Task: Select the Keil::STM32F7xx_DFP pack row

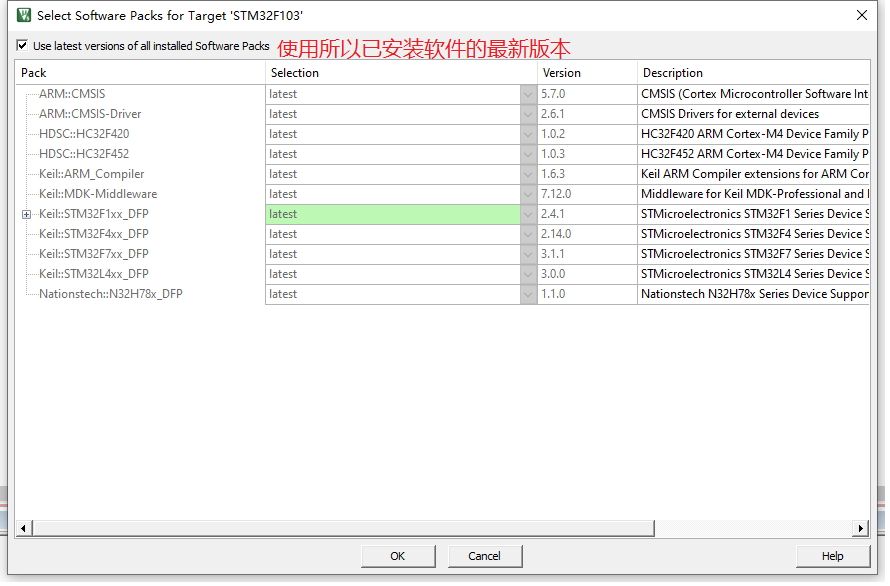Action: click(x=94, y=254)
